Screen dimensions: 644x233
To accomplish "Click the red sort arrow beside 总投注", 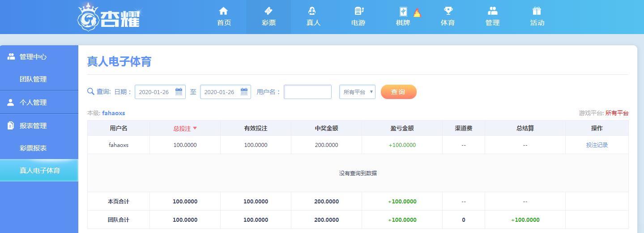I will pos(195,128).
